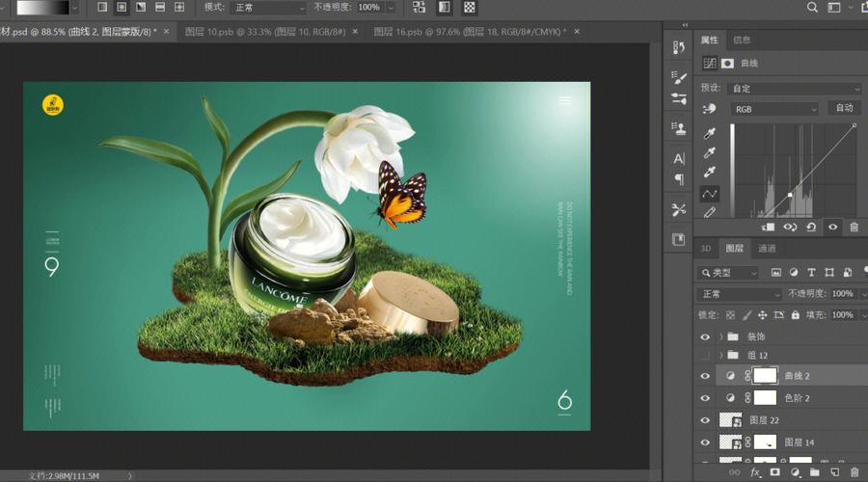Close the 图层 10.psb document tab
The height and width of the screenshot is (482, 868).
355,32
